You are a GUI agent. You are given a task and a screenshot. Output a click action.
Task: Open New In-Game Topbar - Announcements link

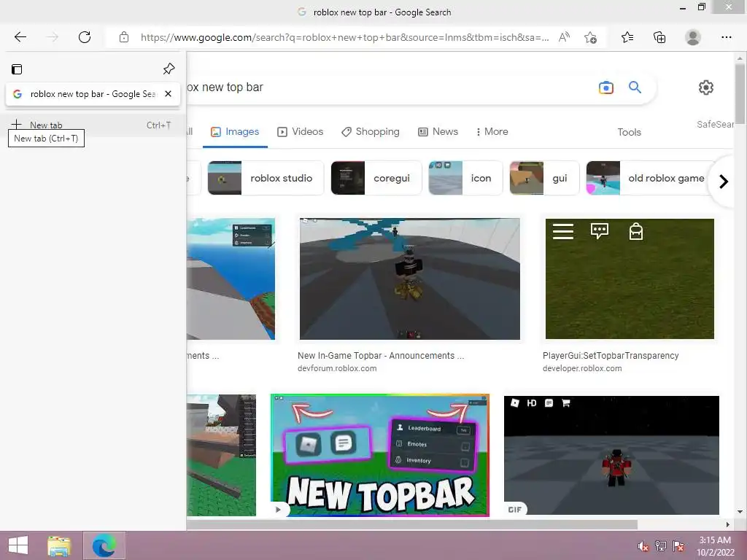381,356
